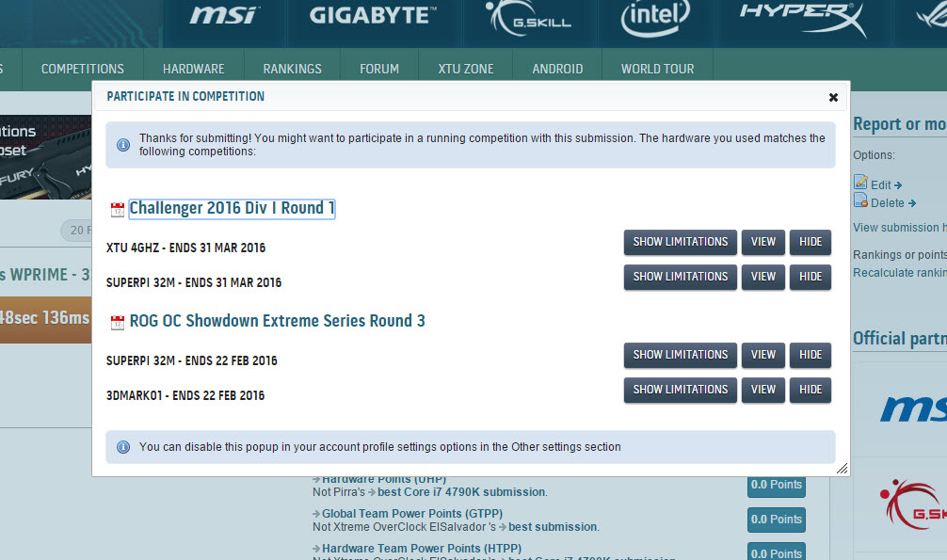Click the G.Skill sponsor logo in header
The image size is (947, 560).
[x=529, y=18]
